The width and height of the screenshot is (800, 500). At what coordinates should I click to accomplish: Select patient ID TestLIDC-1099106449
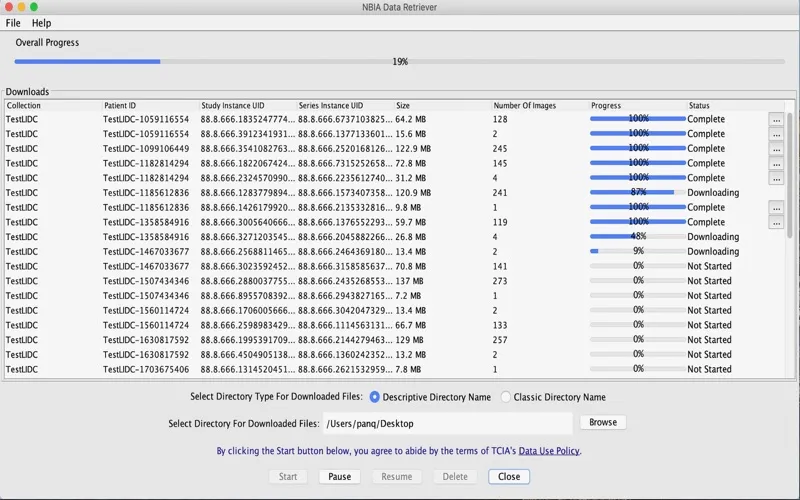coord(146,148)
